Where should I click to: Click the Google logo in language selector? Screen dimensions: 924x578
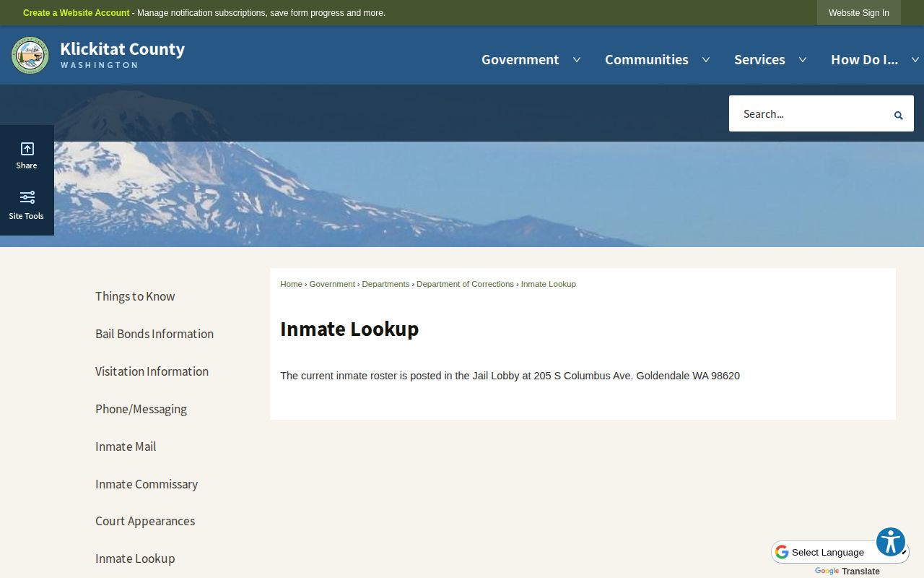tap(782, 552)
